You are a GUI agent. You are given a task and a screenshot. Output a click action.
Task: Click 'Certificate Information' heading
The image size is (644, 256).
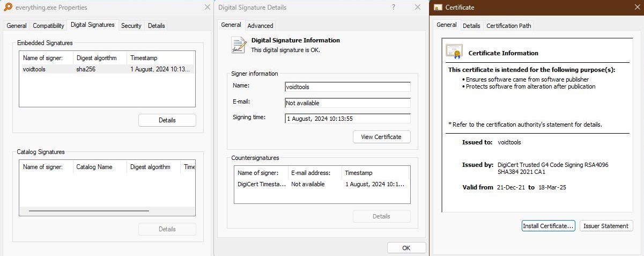pos(504,53)
